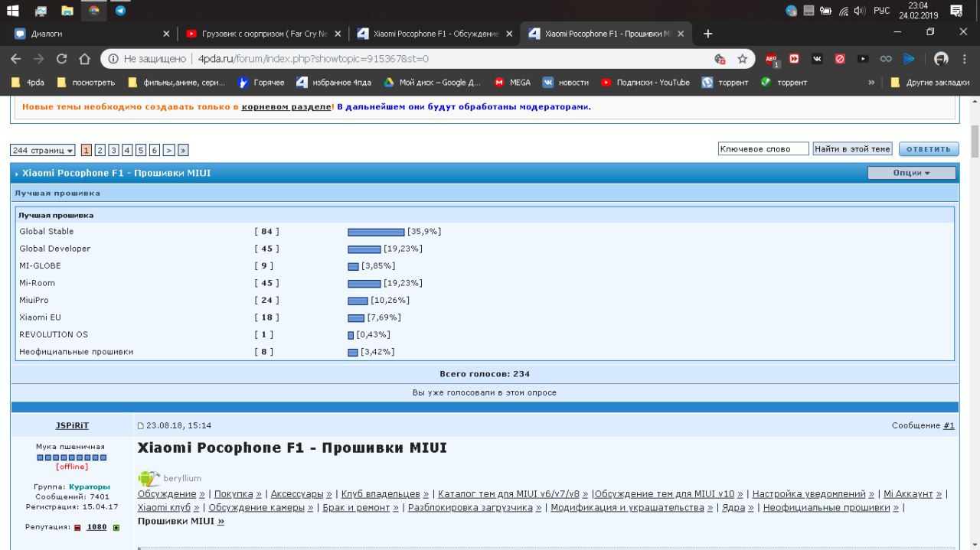The height and width of the screenshot is (550, 980).
Task: Click the green reputation plus icon
Action: (116, 527)
